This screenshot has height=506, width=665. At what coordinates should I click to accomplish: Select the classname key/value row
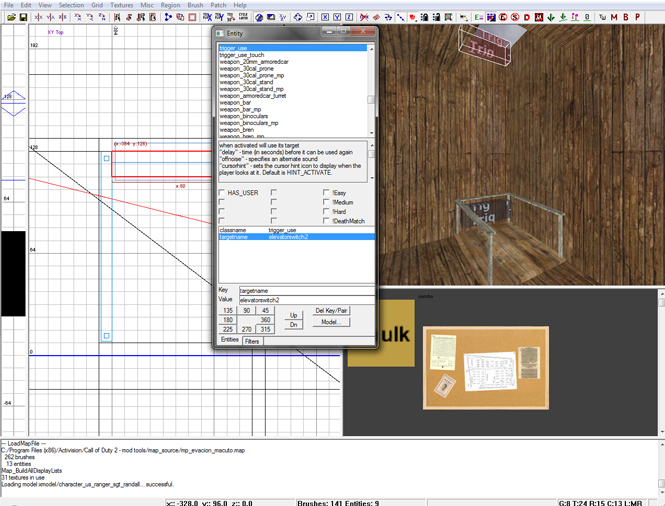pos(296,230)
